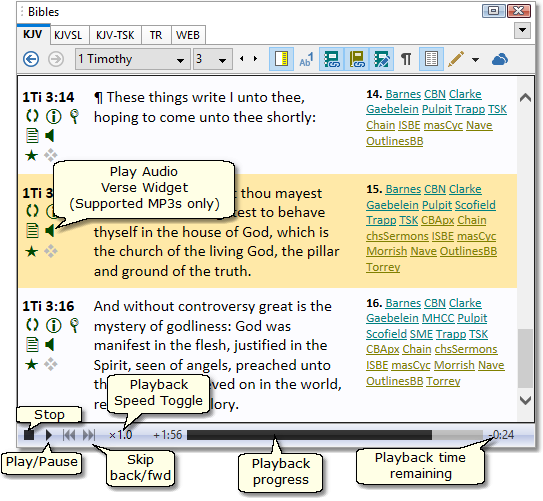Click the +1:56 elapsed time display
Viewport: 543px width, 501px height.
click(168, 435)
